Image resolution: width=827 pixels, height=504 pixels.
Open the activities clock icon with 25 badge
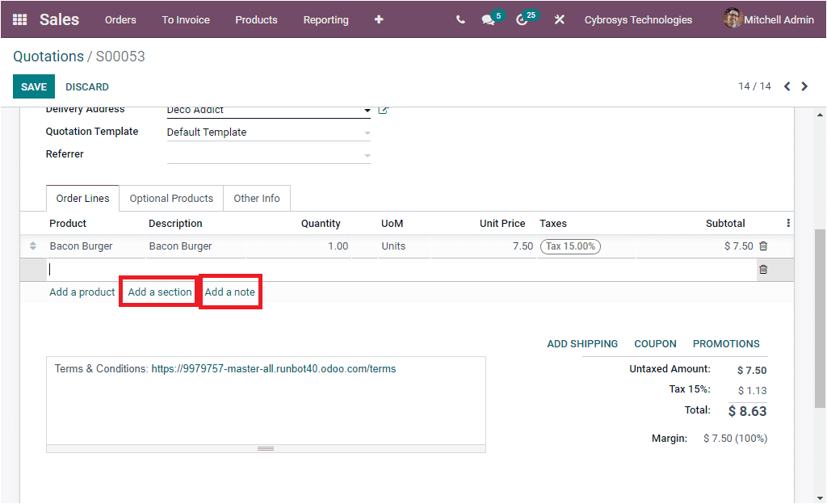(523, 19)
